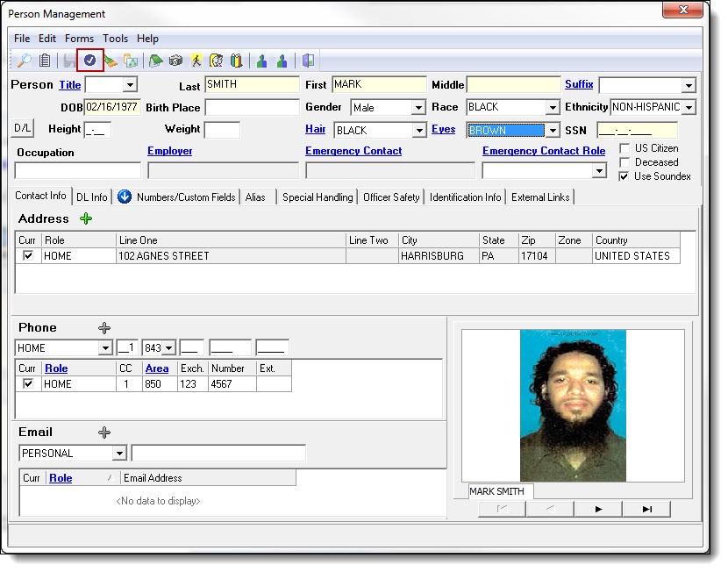Click the clipboard icon in toolbar
728x572 pixels.
(45, 61)
